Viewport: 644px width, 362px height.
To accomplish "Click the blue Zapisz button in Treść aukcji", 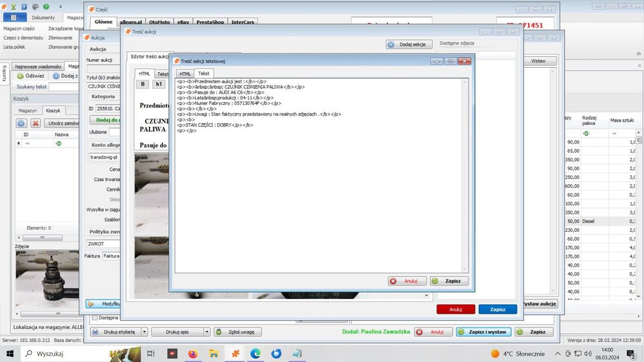I will (498, 309).
